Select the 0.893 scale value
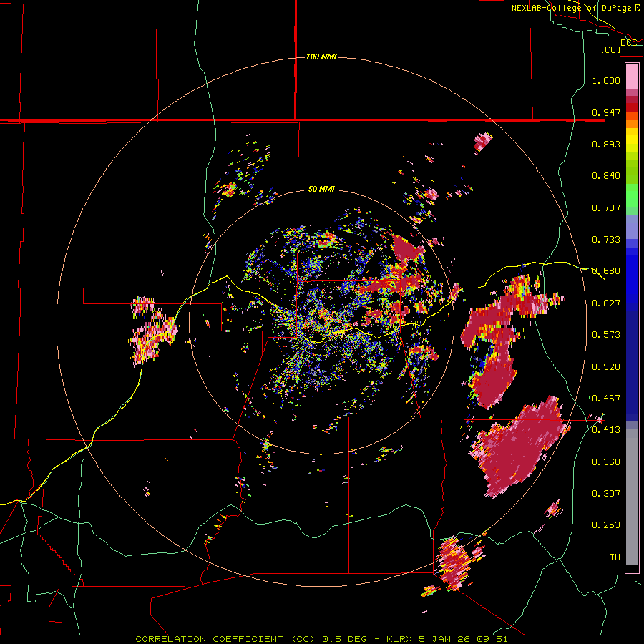 point(606,144)
